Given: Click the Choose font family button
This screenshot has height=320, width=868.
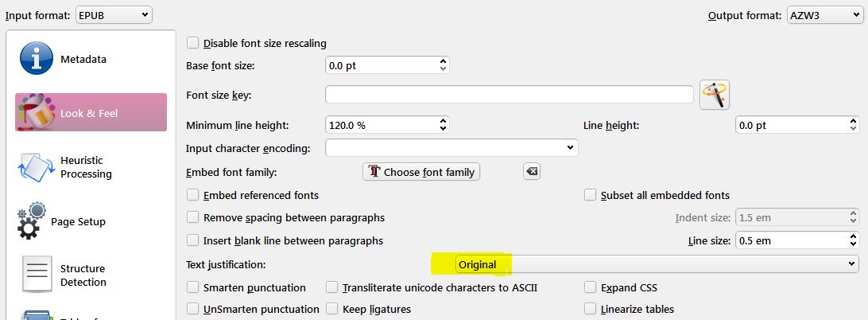Looking at the screenshot, I should tap(421, 172).
